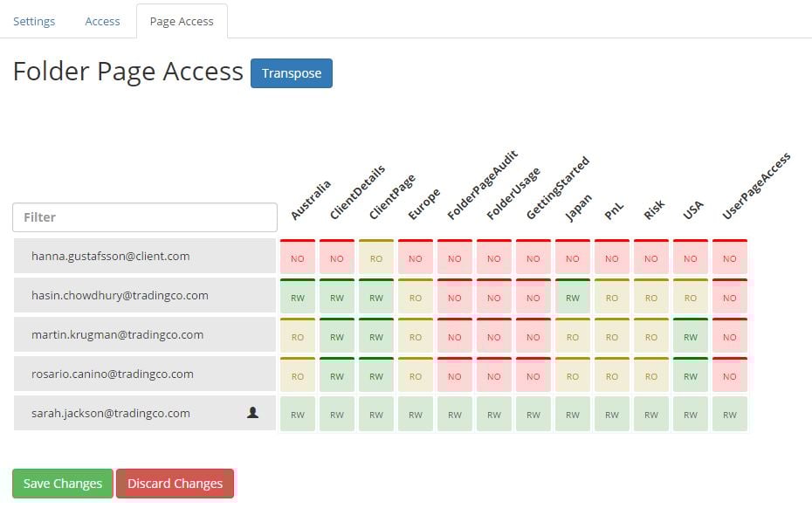Click the admin user icon beside sarah.jackson
812x515 pixels.
252,413
